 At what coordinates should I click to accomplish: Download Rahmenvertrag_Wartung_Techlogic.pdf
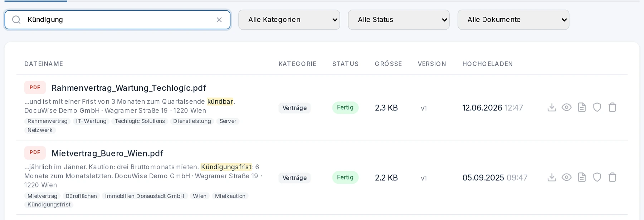point(552,107)
